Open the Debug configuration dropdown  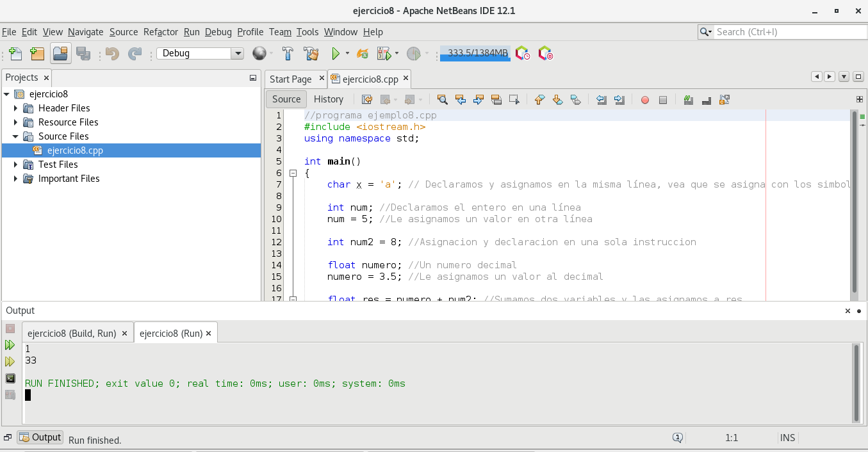coord(238,54)
